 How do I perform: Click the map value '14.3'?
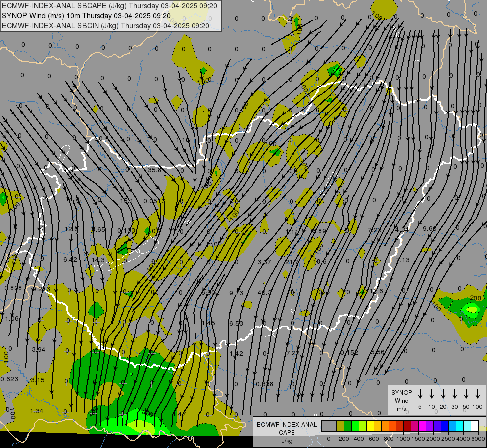tap(98, 260)
